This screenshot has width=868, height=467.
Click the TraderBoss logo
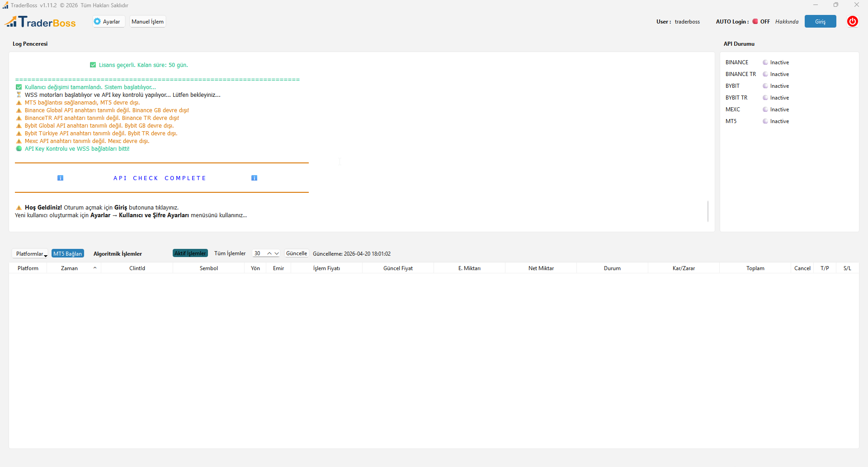40,22
